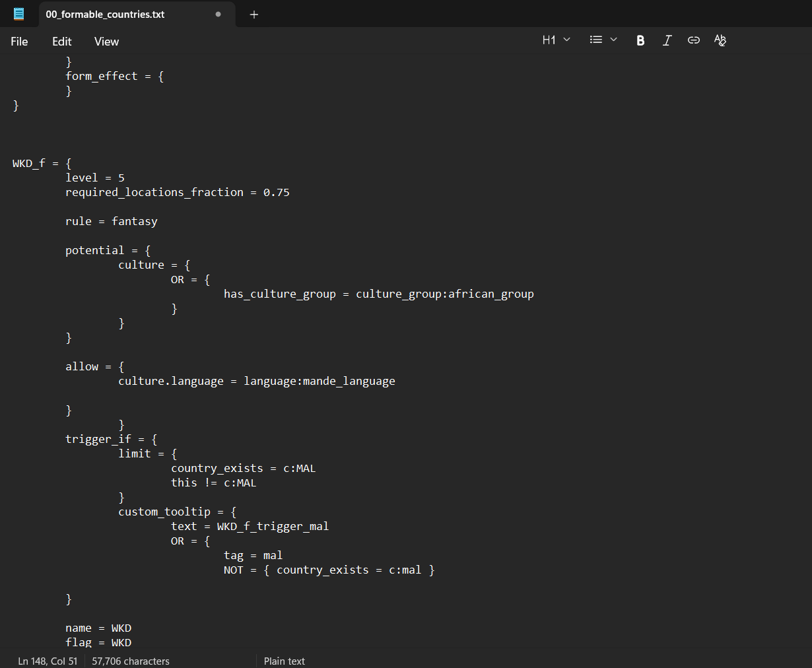Click the 'limit = {' line
The width and height of the screenshot is (812, 668).
[148, 453]
